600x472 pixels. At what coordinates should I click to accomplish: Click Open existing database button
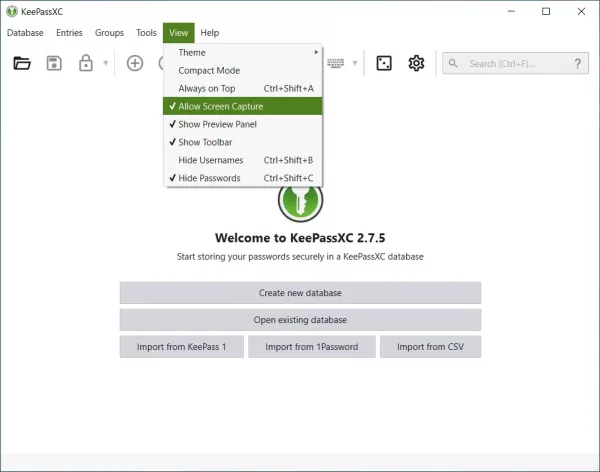tap(300, 320)
